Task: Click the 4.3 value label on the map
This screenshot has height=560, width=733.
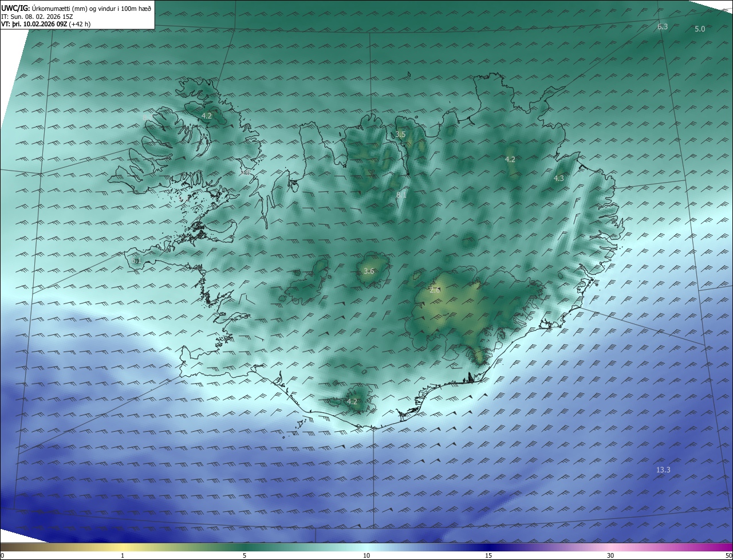Action: pyautogui.click(x=559, y=179)
